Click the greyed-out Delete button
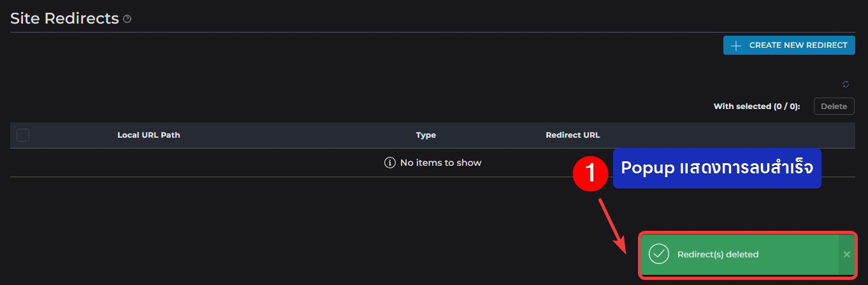 click(834, 106)
